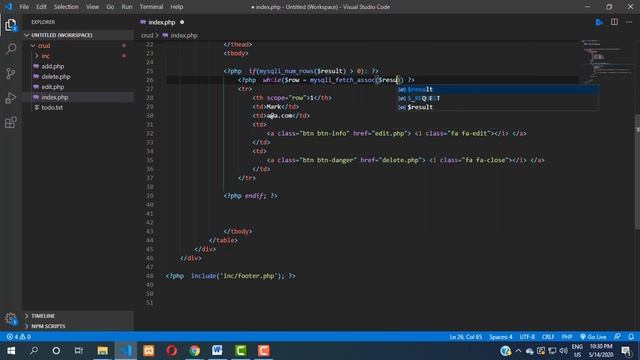Viewport: 640px width, 360px height.
Task: Change the UTF-8 file encoding
Action: 527,337
